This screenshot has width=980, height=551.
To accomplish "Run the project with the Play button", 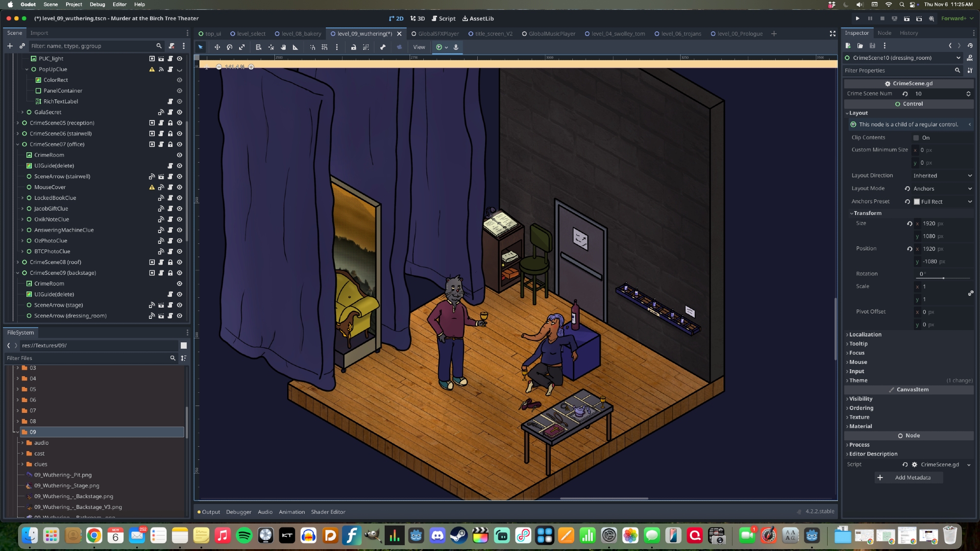I will tap(857, 19).
